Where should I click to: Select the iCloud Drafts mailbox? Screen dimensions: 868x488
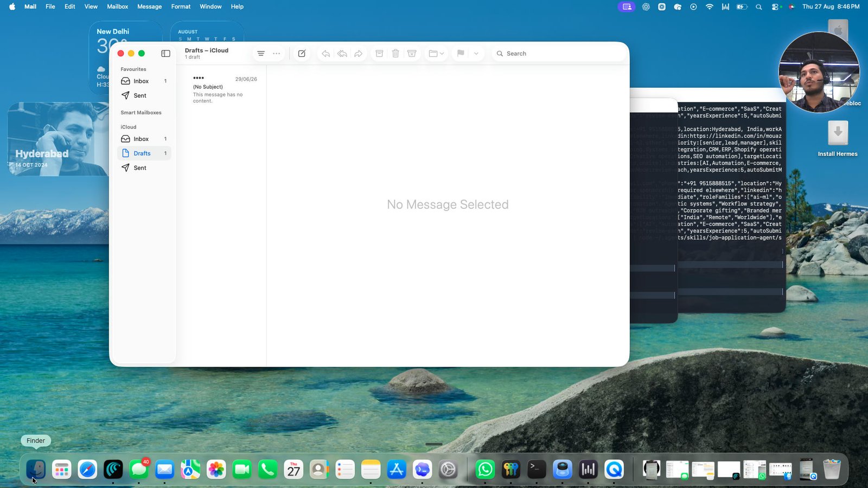[144, 153]
